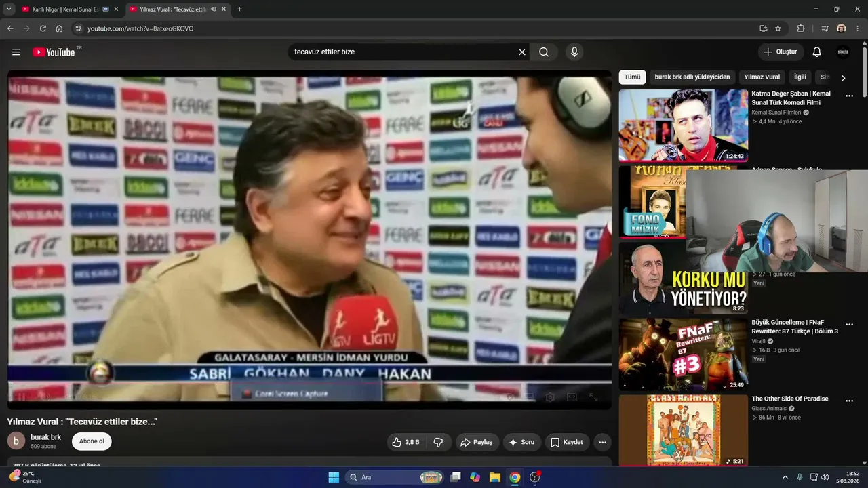This screenshot has width=868, height=488.
Task: Open the Windows Start menu
Action: tap(334, 477)
